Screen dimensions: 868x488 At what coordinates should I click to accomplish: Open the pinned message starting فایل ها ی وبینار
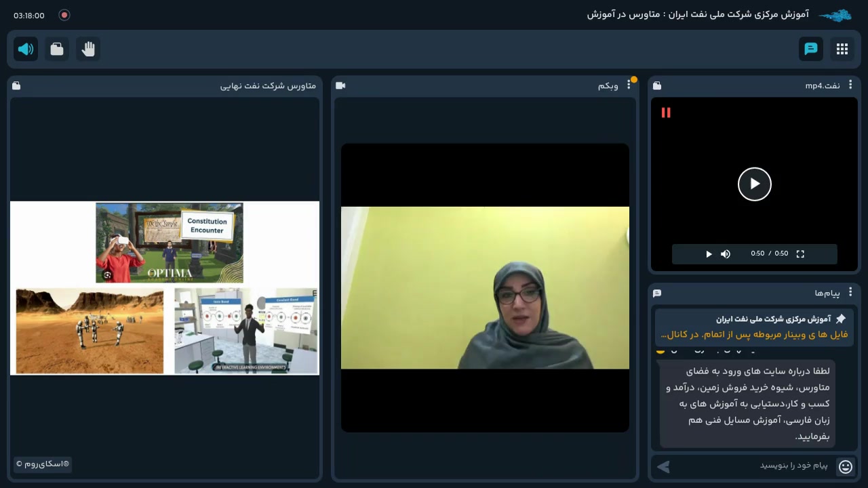tap(754, 334)
